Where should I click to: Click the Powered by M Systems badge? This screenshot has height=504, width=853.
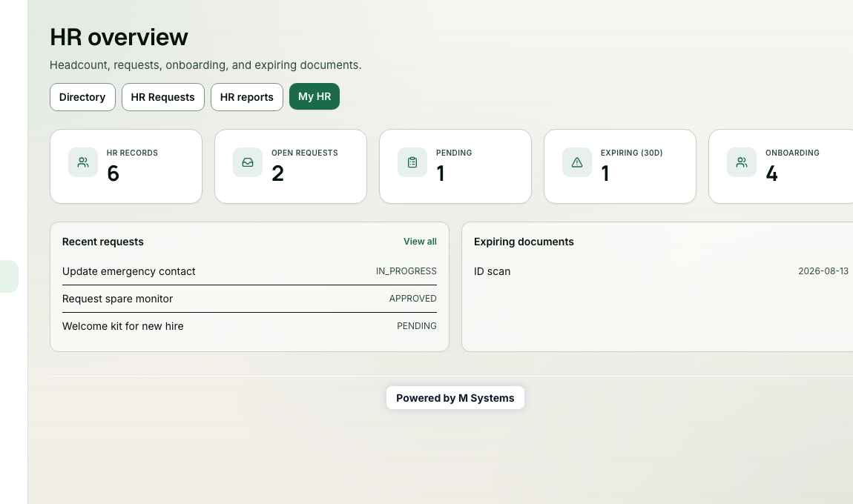(x=455, y=398)
